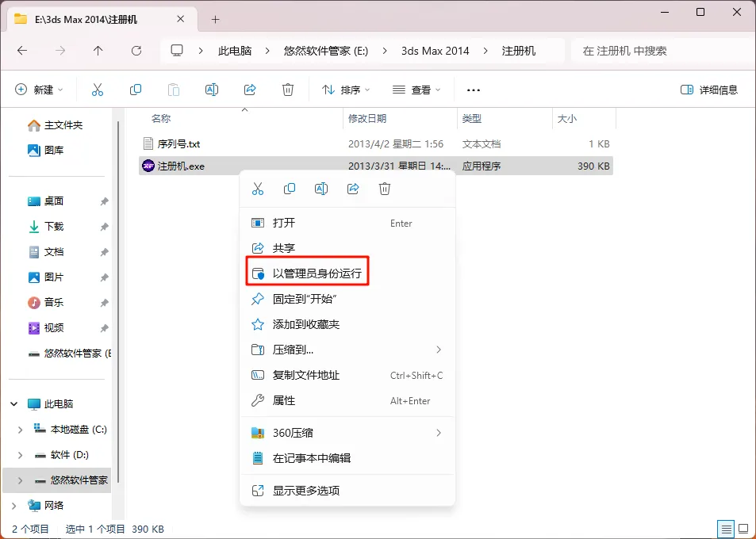The image size is (756, 539).
Task: Click Share icon in the context menu
Action: [353, 189]
